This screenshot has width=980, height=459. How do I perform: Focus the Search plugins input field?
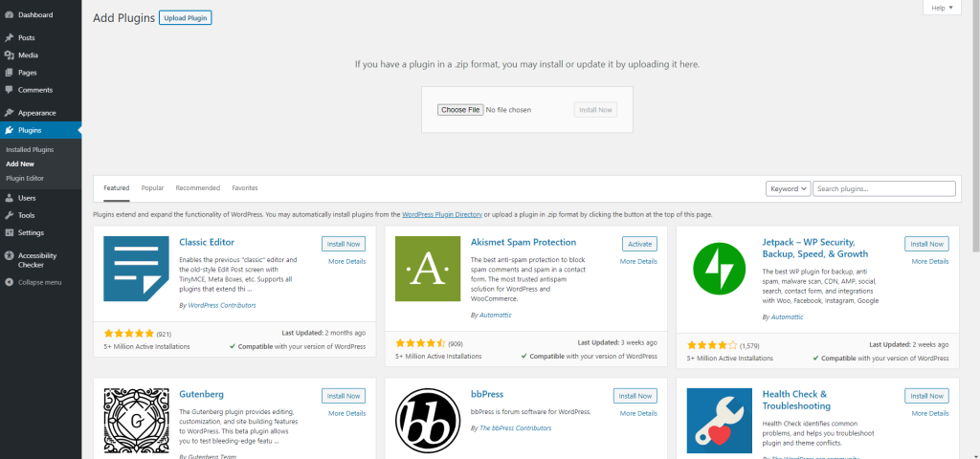[884, 188]
